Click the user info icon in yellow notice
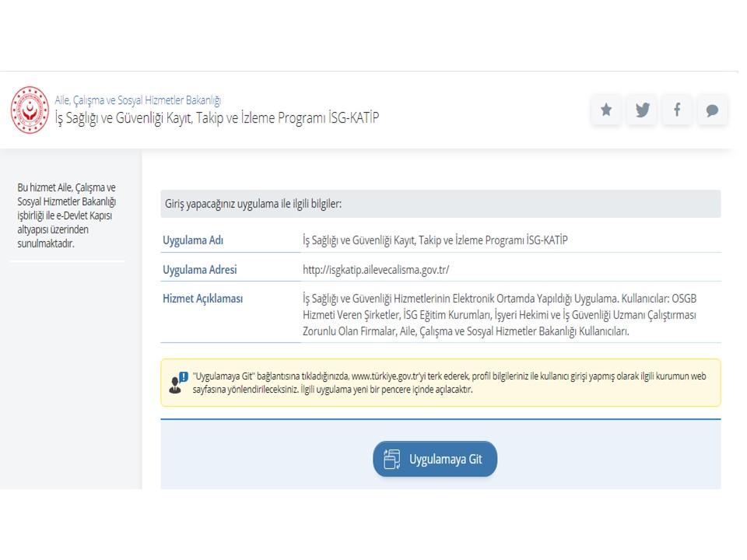Image resolution: width=747 pixels, height=560 pixels. (178, 383)
